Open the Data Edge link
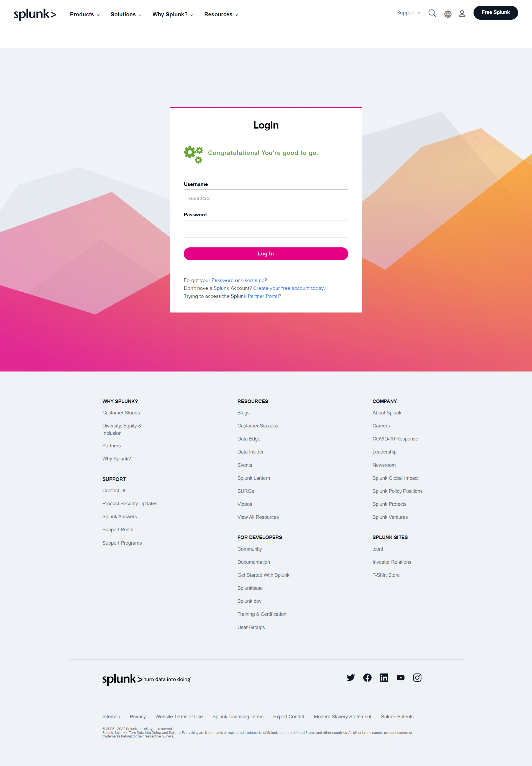The width and height of the screenshot is (532, 766). tap(249, 439)
